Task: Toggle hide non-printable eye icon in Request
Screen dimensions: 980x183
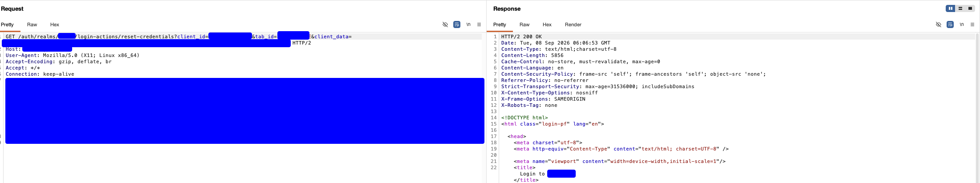Action: point(445,24)
